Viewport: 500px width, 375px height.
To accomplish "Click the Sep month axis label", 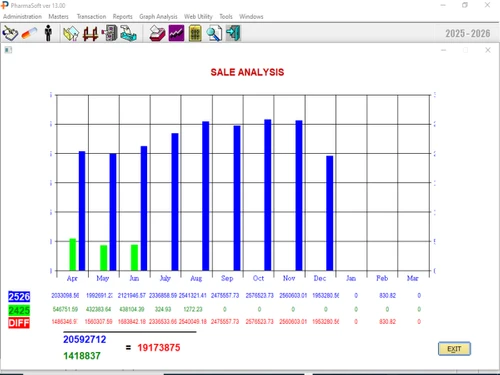I will (227, 278).
